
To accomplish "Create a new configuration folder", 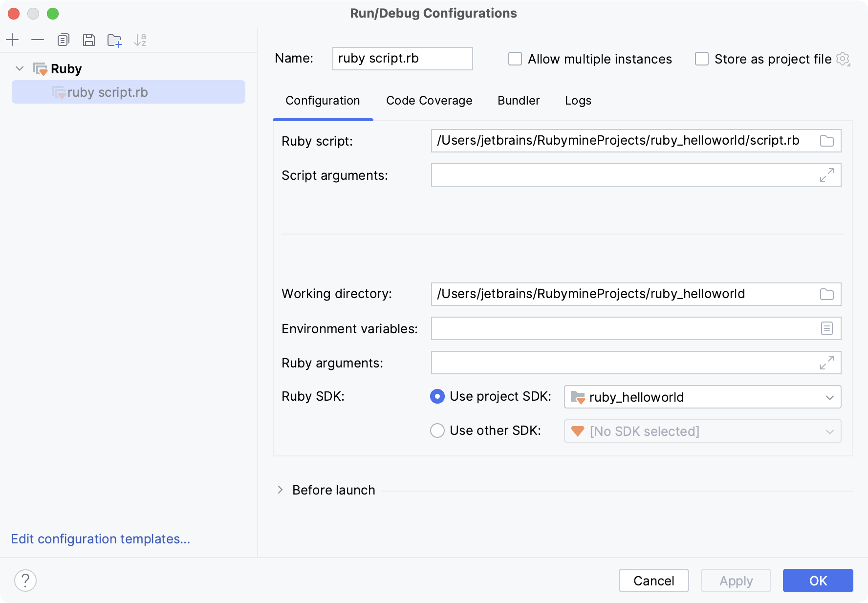I will tap(114, 40).
